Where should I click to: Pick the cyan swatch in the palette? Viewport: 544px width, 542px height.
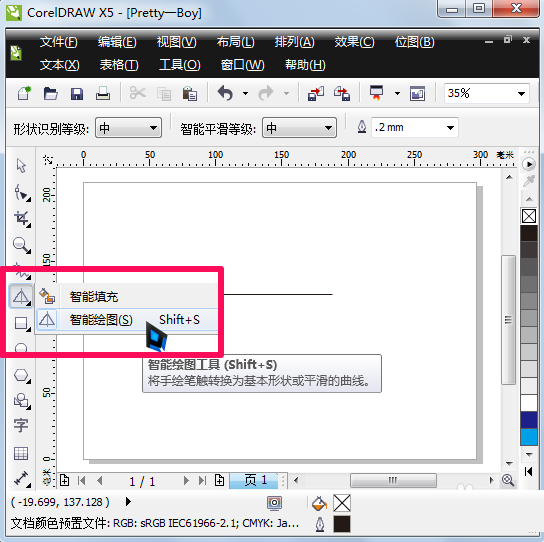(529, 437)
